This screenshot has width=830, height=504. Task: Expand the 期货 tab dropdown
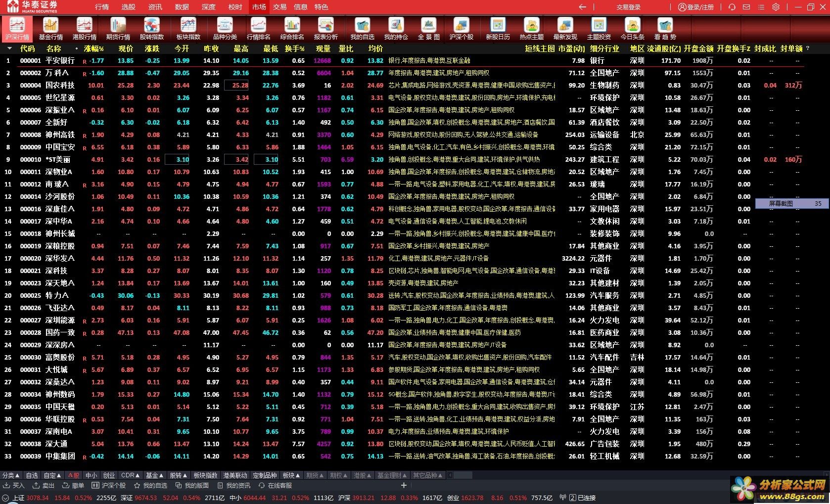pos(315,475)
